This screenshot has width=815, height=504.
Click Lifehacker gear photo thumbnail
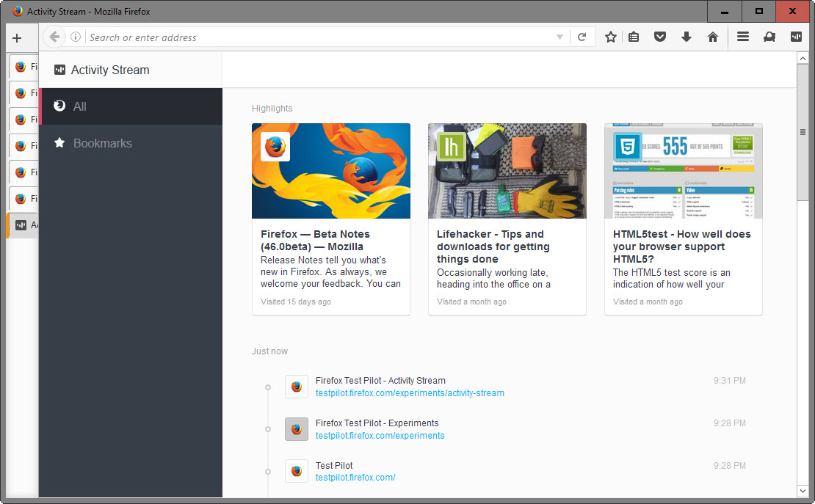507,171
